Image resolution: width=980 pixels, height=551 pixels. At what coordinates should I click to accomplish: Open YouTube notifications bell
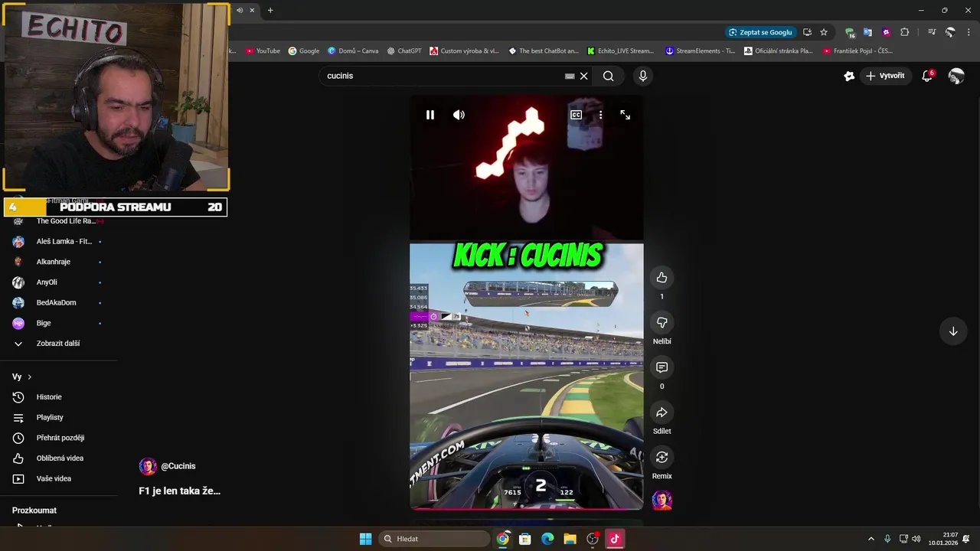(x=927, y=76)
